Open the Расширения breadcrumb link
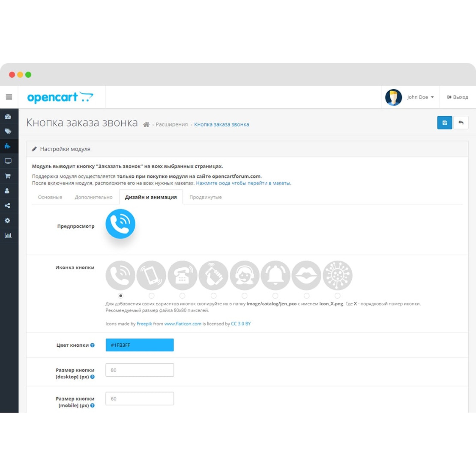Image resolution: width=476 pixels, height=476 pixels. (172, 124)
